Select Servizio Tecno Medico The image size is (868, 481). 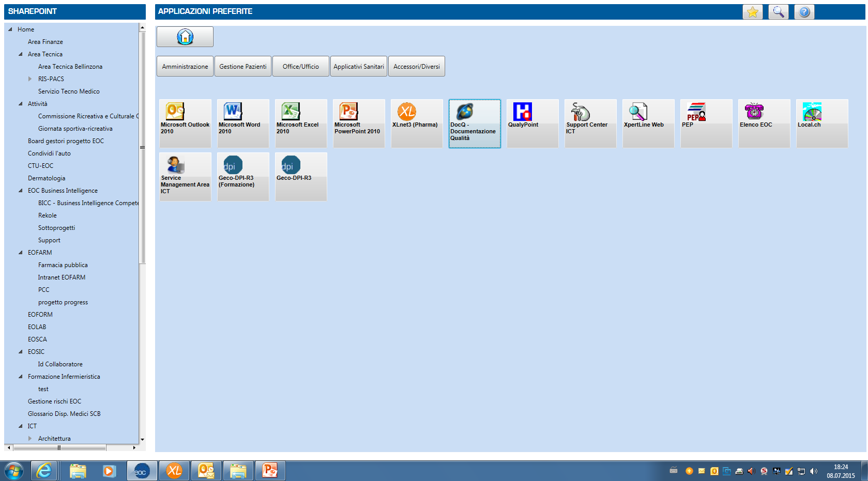click(69, 91)
